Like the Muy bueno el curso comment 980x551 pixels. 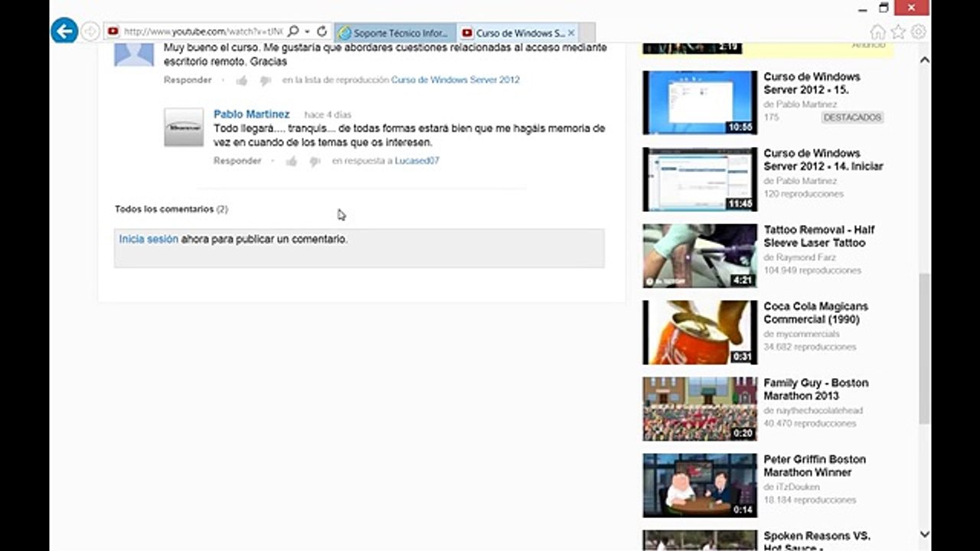click(242, 80)
